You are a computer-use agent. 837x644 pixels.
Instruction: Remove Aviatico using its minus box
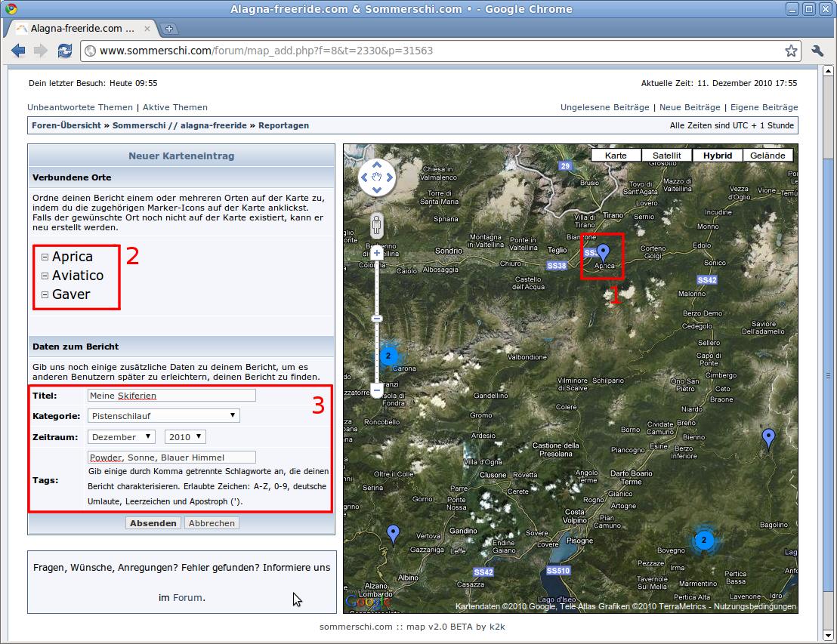tap(45, 276)
